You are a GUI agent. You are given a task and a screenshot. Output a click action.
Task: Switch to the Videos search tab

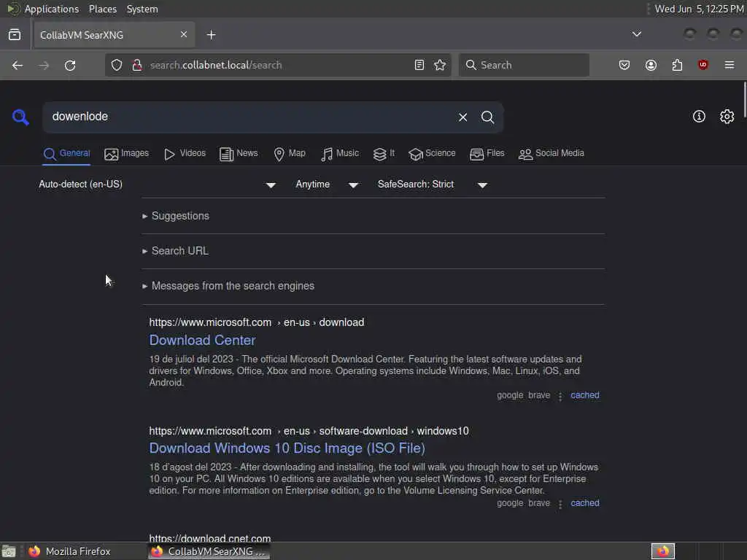[185, 153]
